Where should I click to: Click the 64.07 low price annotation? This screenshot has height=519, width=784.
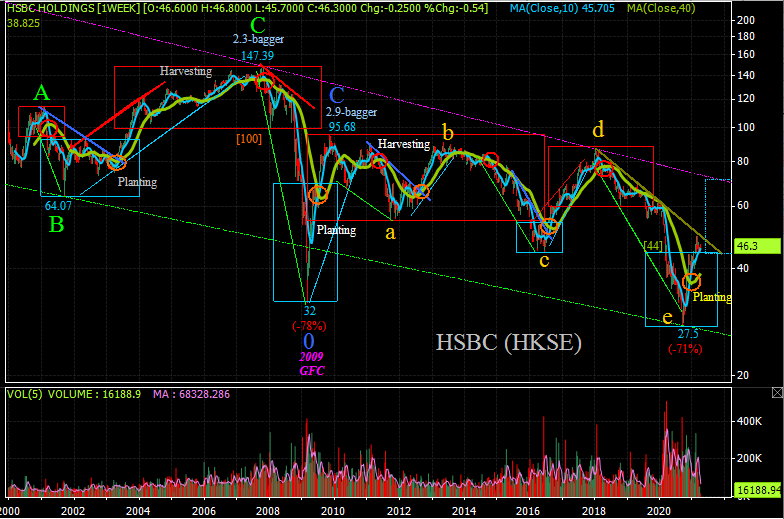point(58,205)
